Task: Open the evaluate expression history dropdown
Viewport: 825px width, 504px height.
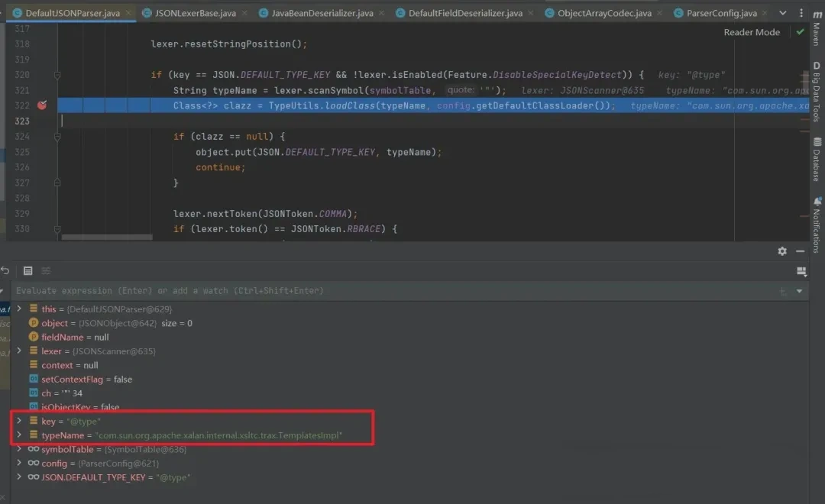Action: coord(799,291)
